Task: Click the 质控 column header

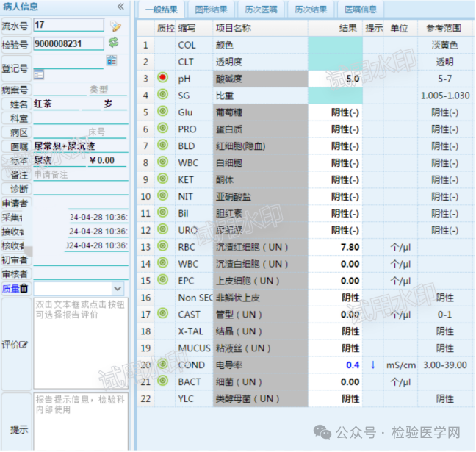Action: click(165, 28)
